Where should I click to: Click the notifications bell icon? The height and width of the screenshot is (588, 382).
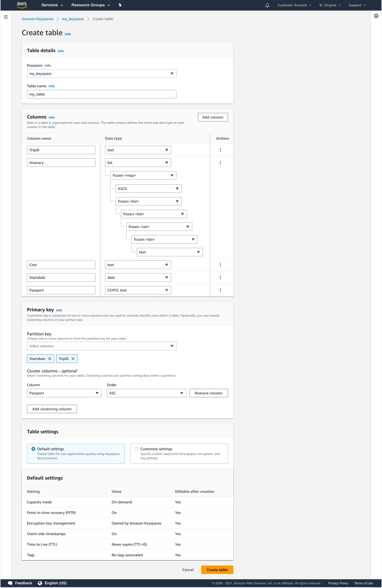(267, 5)
